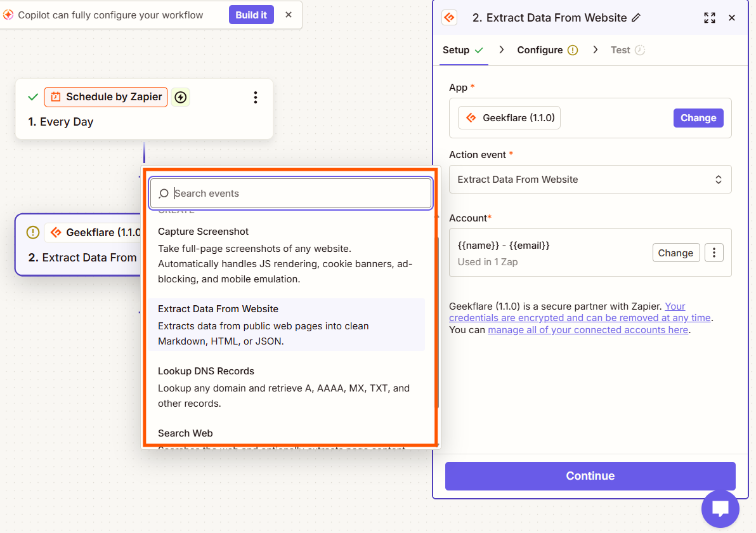Choose the Lookup DNS Records event
Viewport: 756px width, 533px height.
[x=286, y=387]
